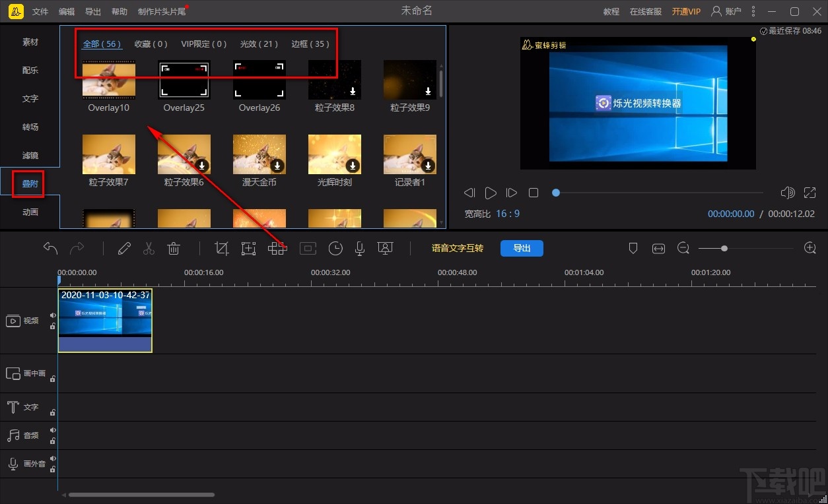Image resolution: width=828 pixels, height=504 pixels.
Task: Open the 账户 account icon
Action: [716, 11]
